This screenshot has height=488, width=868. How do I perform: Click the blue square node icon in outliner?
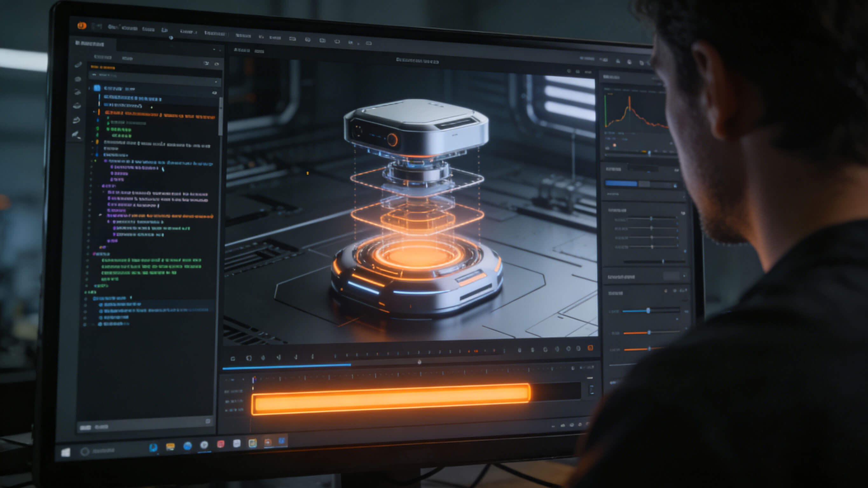point(97,88)
